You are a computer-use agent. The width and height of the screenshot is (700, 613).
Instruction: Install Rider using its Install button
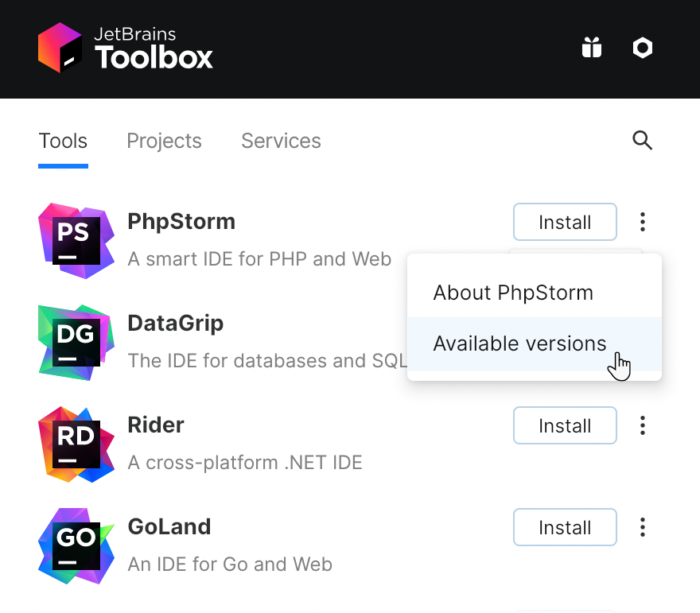[x=565, y=425]
